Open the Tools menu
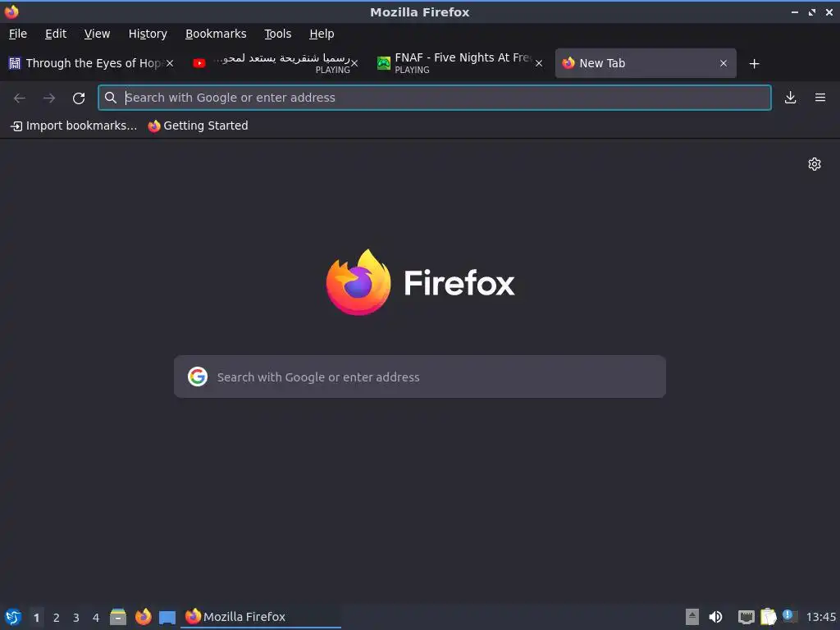 [x=277, y=34]
